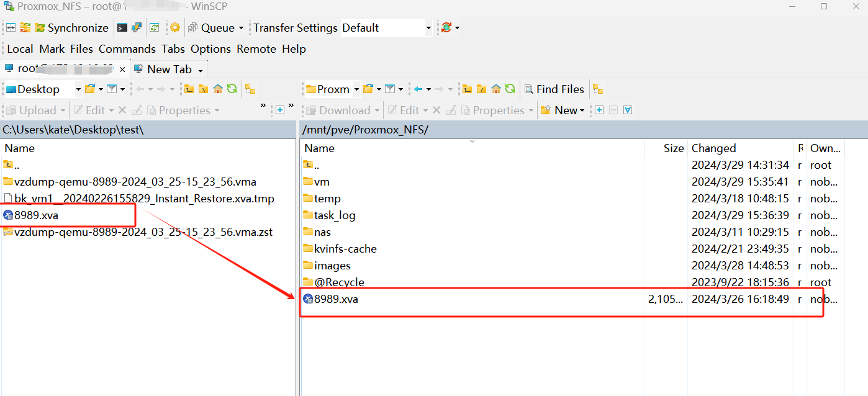This screenshot has height=396, width=868.
Task: Toggle local directory tree icon
Action: click(x=250, y=89)
